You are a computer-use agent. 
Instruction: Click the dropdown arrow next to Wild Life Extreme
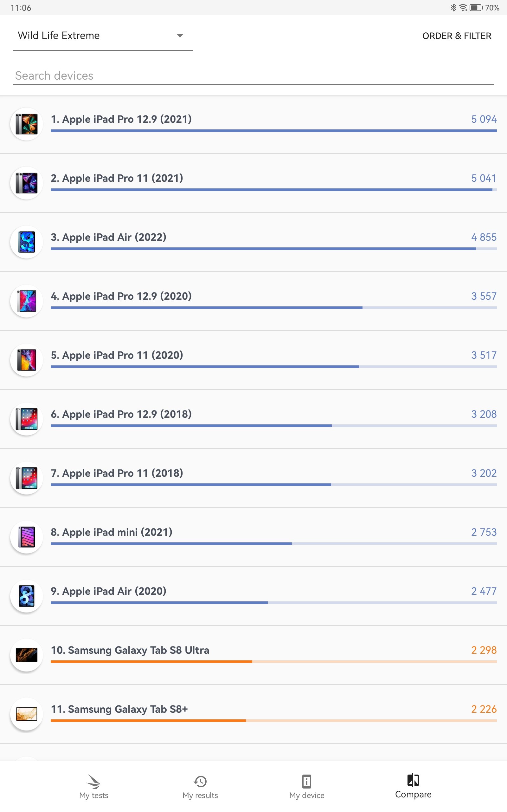(180, 36)
